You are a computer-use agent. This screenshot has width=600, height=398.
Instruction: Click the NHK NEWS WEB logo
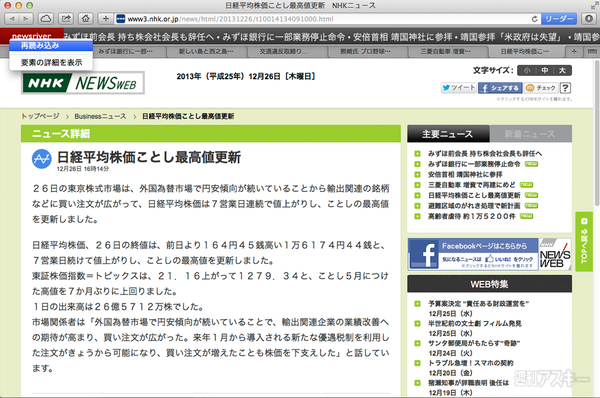(x=83, y=83)
